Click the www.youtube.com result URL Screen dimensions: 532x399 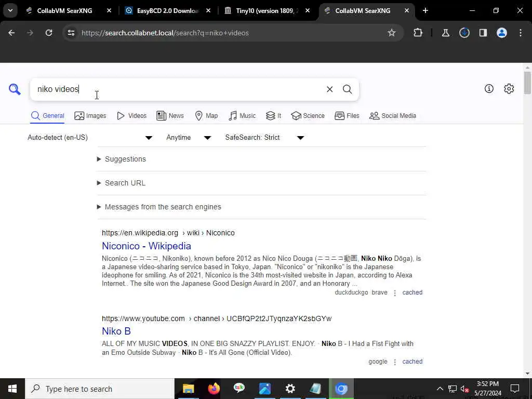(217, 318)
